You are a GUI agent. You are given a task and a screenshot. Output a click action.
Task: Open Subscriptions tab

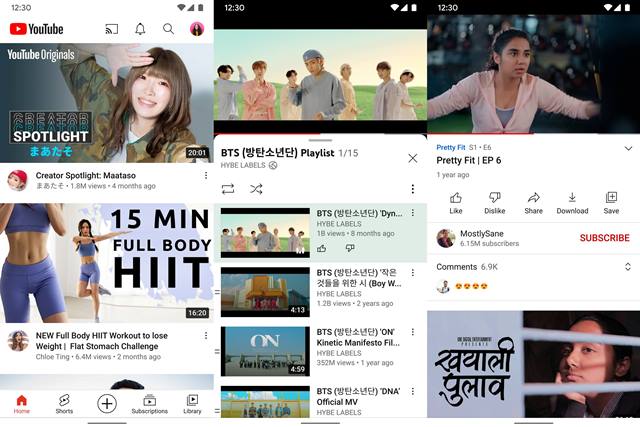coord(149,404)
